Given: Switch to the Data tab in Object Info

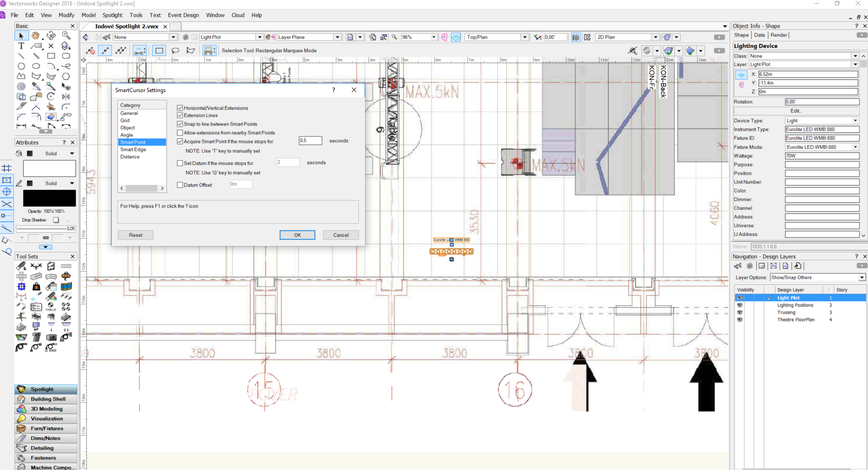Looking at the screenshot, I should pos(759,35).
